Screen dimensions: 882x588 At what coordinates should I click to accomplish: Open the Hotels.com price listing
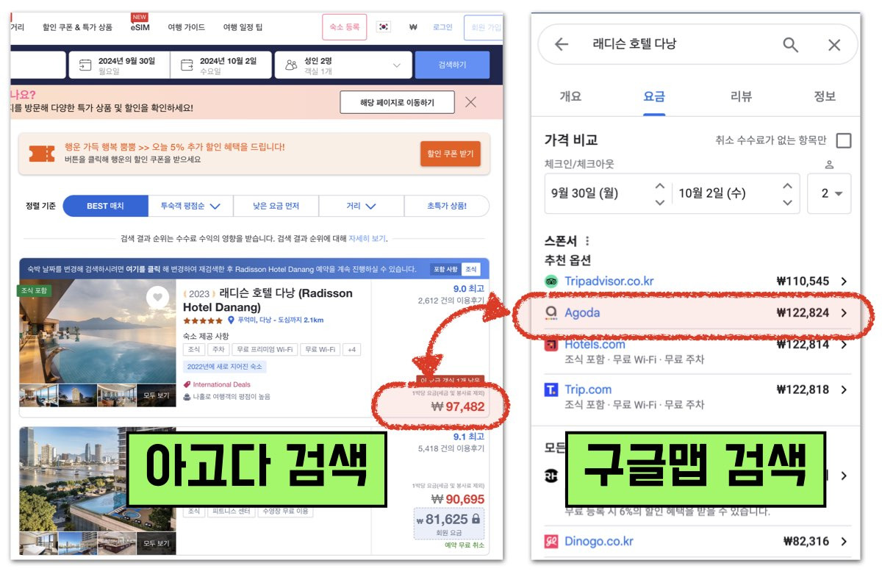(x=698, y=351)
